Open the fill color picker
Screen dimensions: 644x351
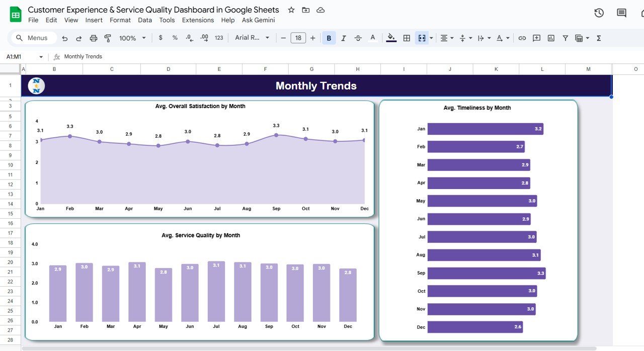[391, 38]
